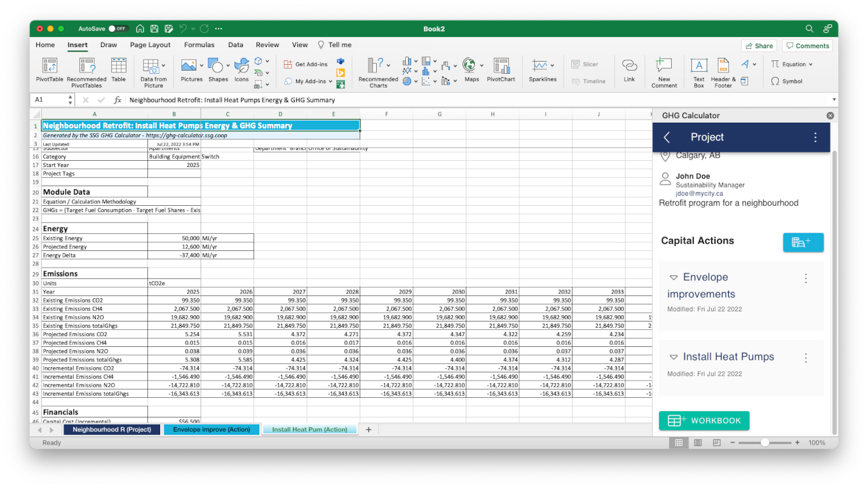Open the Project header three-dot menu
This screenshot has height=488, width=868.
[x=815, y=137]
